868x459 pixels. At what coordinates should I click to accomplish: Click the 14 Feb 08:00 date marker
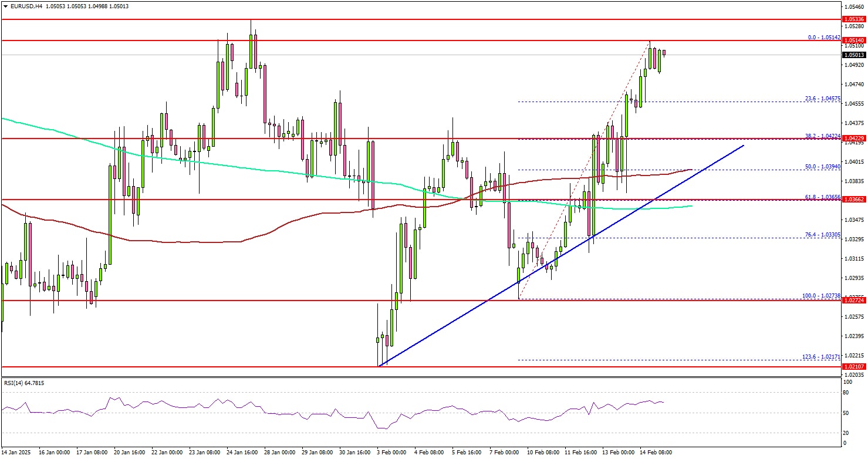click(x=656, y=453)
